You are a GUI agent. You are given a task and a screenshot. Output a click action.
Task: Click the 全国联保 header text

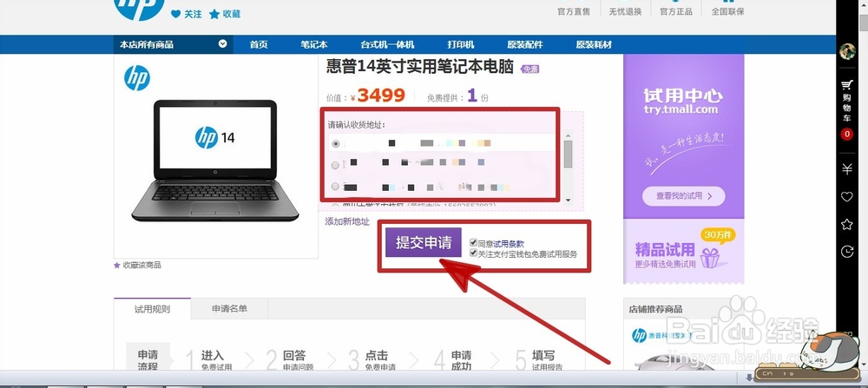(x=727, y=11)
